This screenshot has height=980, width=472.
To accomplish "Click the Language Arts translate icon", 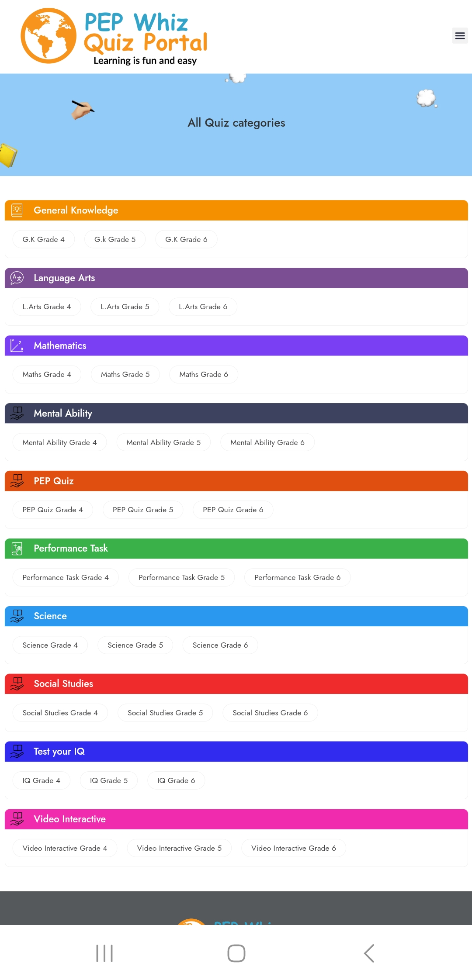I will click(x=17, y=278).
